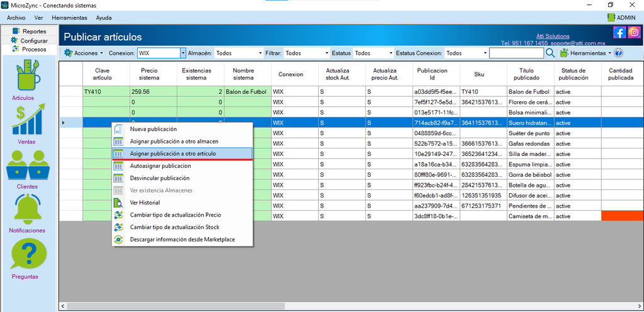Switch to the Configurar tab

pos(29,41)
